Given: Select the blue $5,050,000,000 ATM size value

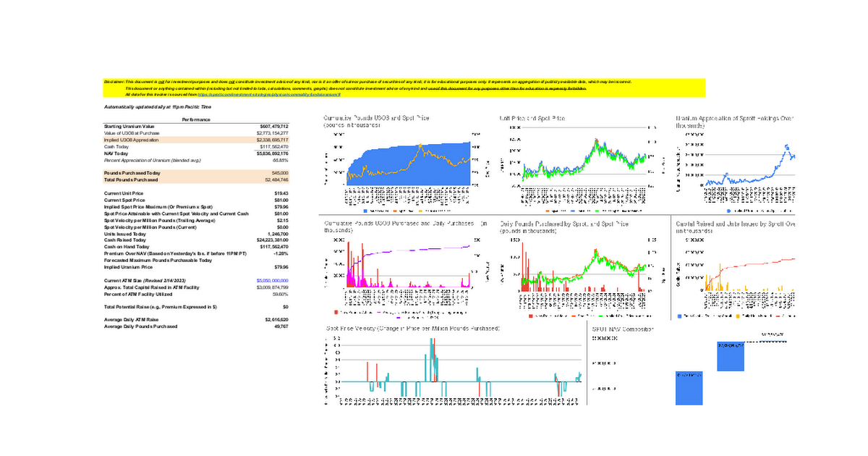Looking at the screenshot, I should pyautogui.click(x=273, y=280).
